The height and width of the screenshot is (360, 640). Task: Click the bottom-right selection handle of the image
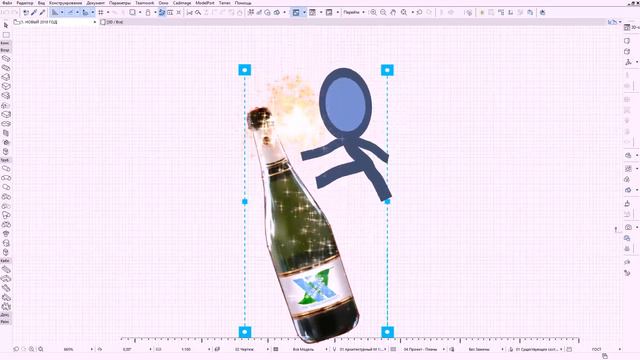[387, 332]
